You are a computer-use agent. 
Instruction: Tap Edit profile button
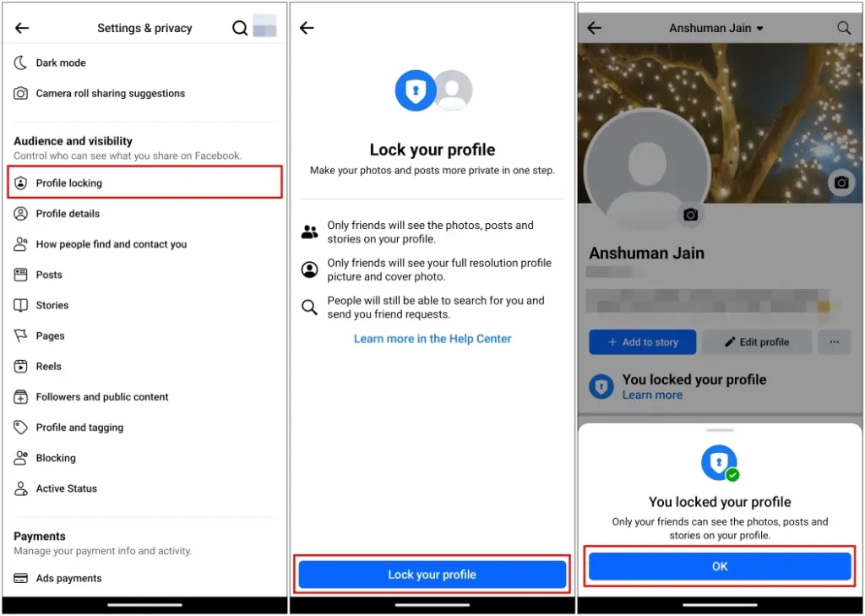pos(757,342)
